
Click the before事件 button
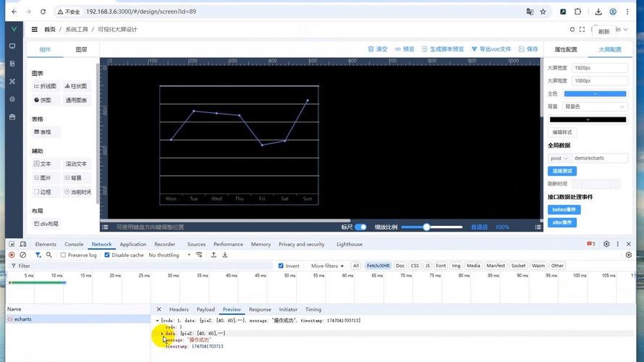point(564,209)
